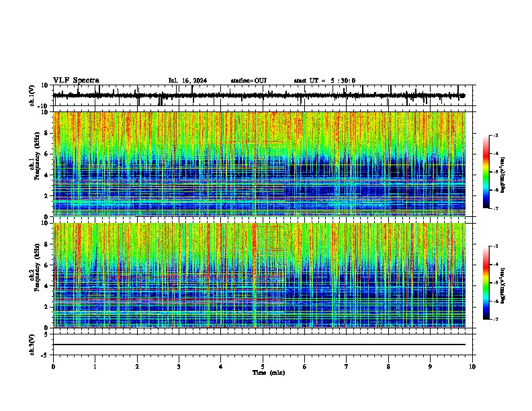
Task: Click the '-5' tick of ch.3(V) axis
Action: click(x=46, y=355)
